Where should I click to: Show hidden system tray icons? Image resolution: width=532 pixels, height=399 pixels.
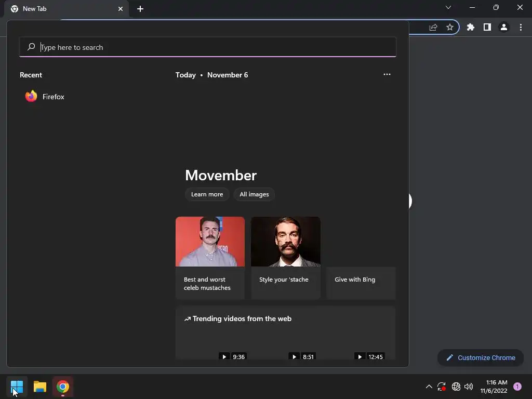429,387
